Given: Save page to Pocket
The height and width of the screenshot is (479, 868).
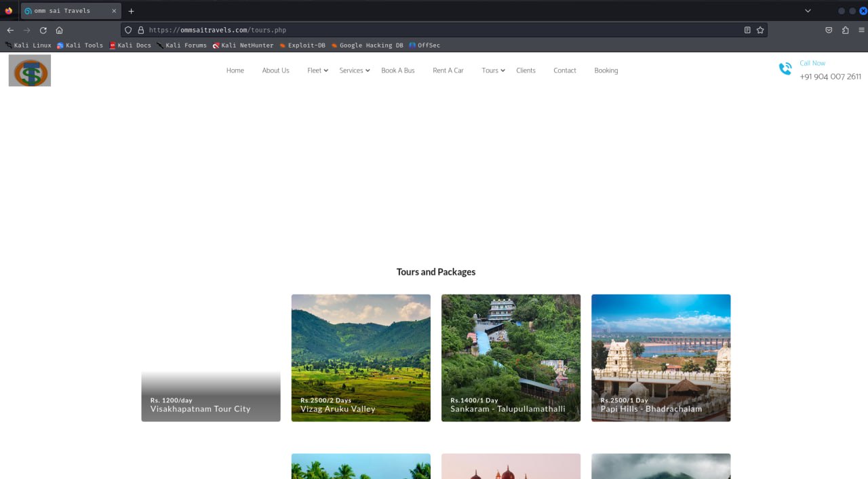Looking at the screenshot, I should [829, 30].
